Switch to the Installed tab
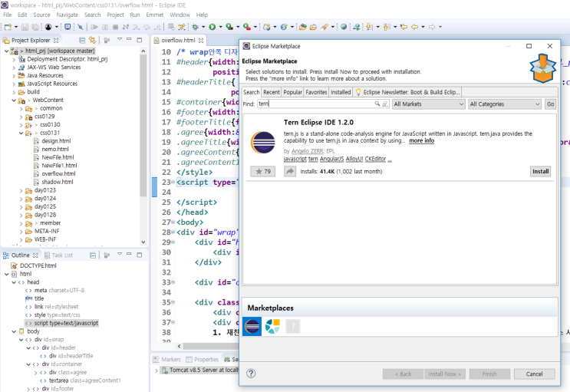The image size is (570, 392). [341, 92]
